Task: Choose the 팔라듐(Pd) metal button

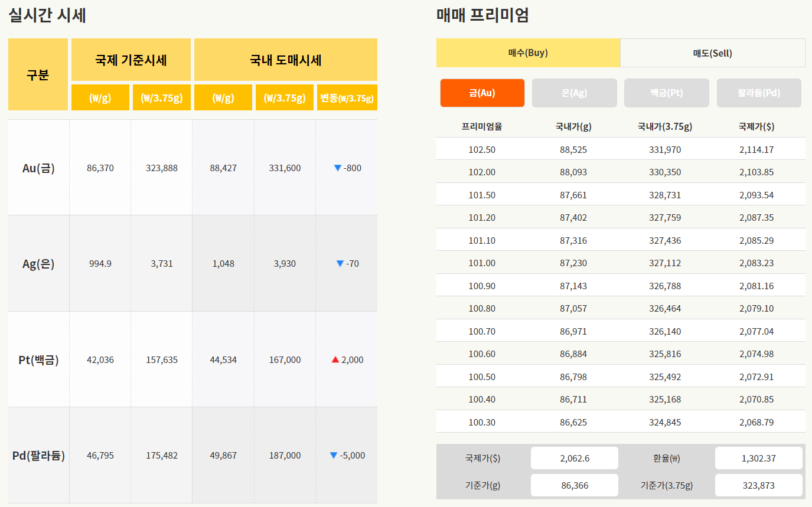Action: pyautogui.click(x=759, y=93)
